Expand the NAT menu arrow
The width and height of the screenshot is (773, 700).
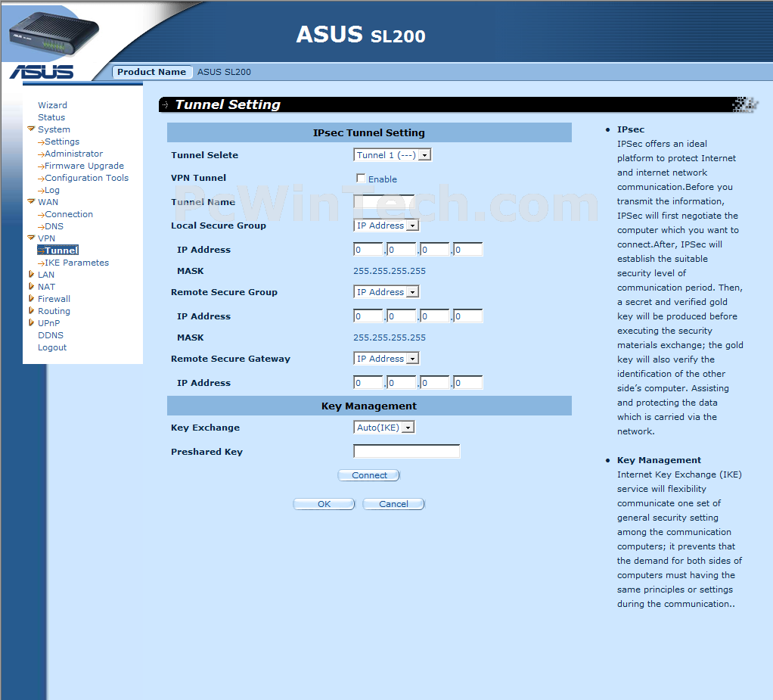tap(31, 286)
